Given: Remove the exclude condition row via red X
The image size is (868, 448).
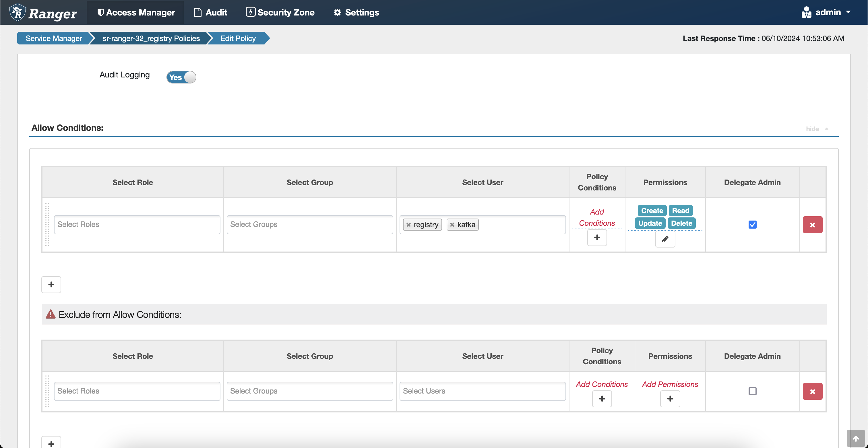Looking at the screenshot, I should pyautogui.click(x=812, y=391).
